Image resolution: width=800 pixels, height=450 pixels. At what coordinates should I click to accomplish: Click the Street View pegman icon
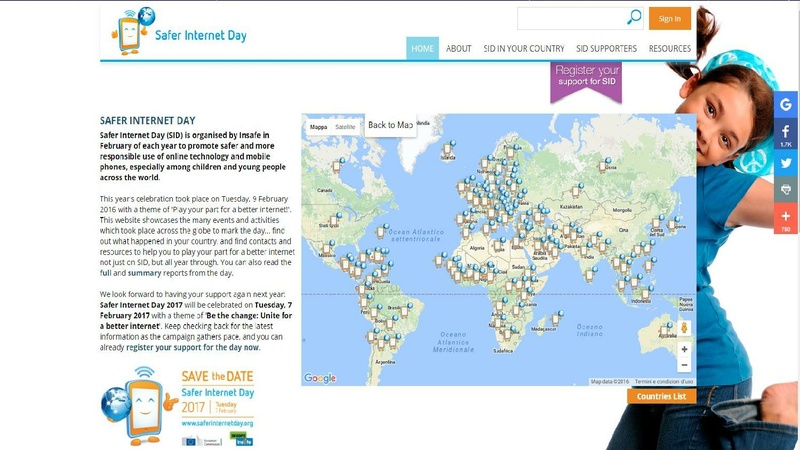tap(684, 328)
